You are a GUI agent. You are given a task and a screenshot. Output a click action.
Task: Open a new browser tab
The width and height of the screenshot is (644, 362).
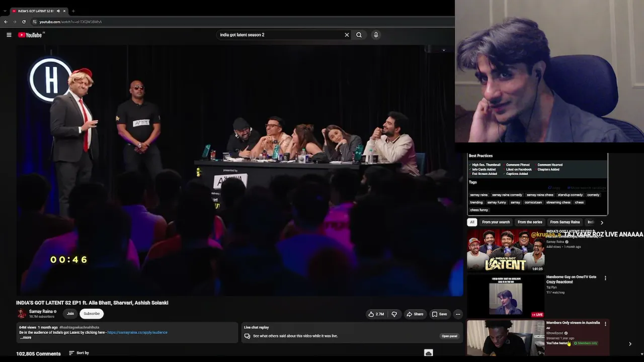click(x=73, y=11)
